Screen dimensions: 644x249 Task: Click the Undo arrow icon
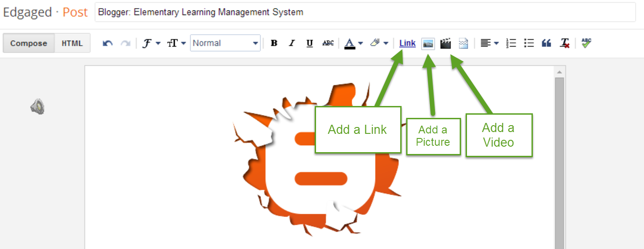point(107,43)
